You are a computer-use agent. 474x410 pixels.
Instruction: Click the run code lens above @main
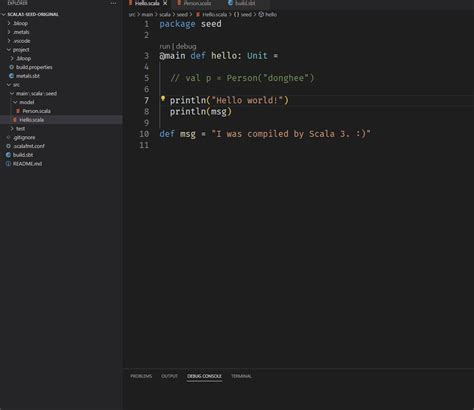[165, 46]
